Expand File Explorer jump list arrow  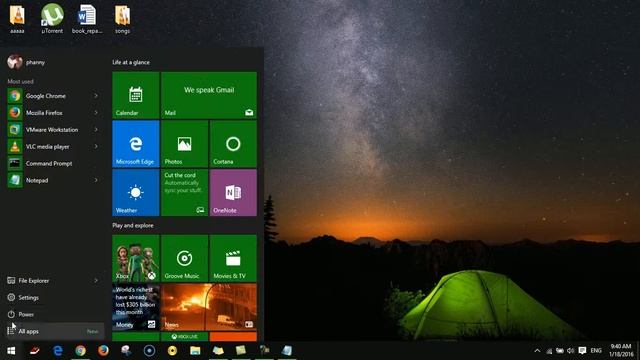96,280
